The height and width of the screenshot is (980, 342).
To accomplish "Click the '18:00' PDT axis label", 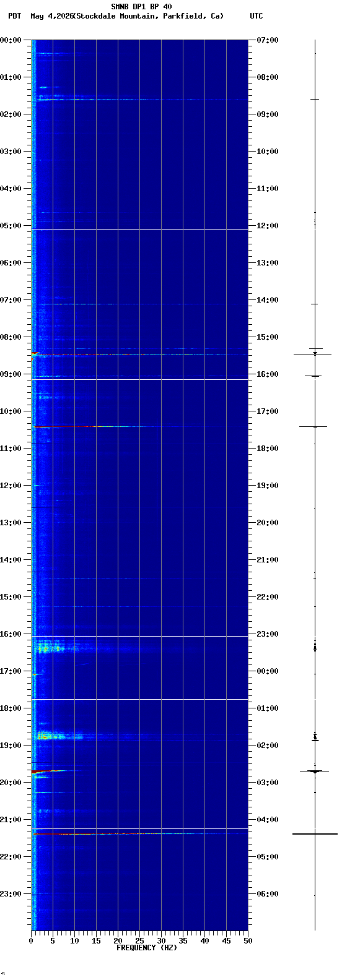I will tap(11, 708).
